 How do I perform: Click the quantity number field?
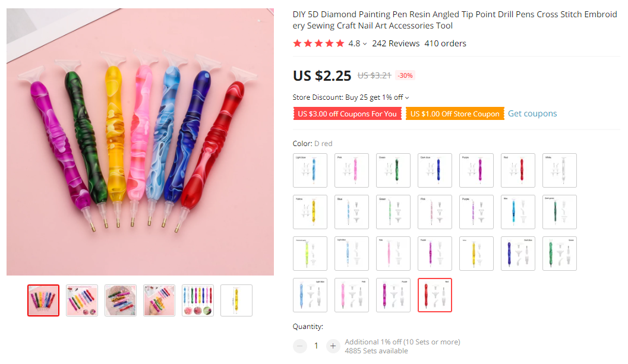(317, 346)
